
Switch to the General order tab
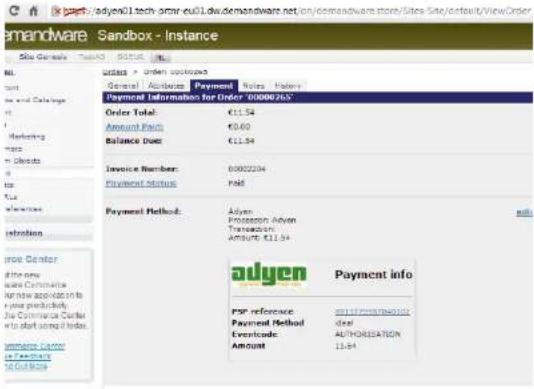click(123, 86)
